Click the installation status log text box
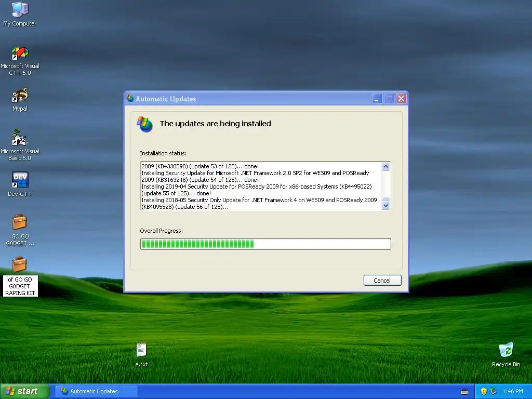 [265, 186]
